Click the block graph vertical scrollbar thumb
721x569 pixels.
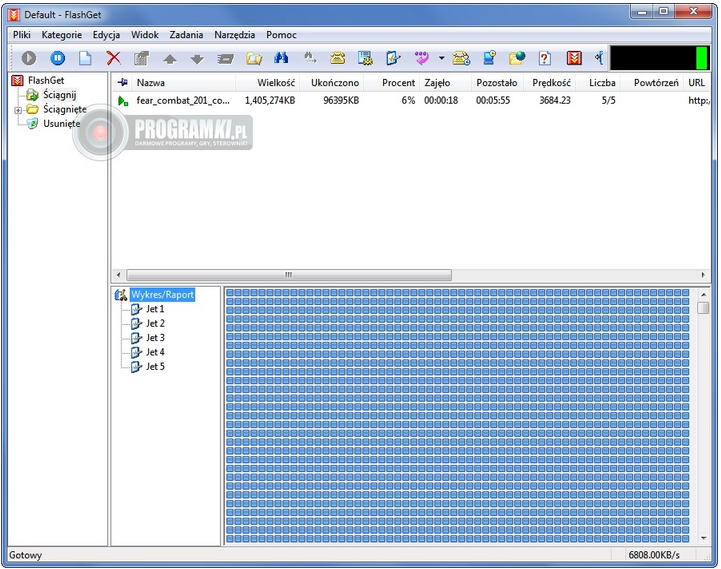coord(703,308)
